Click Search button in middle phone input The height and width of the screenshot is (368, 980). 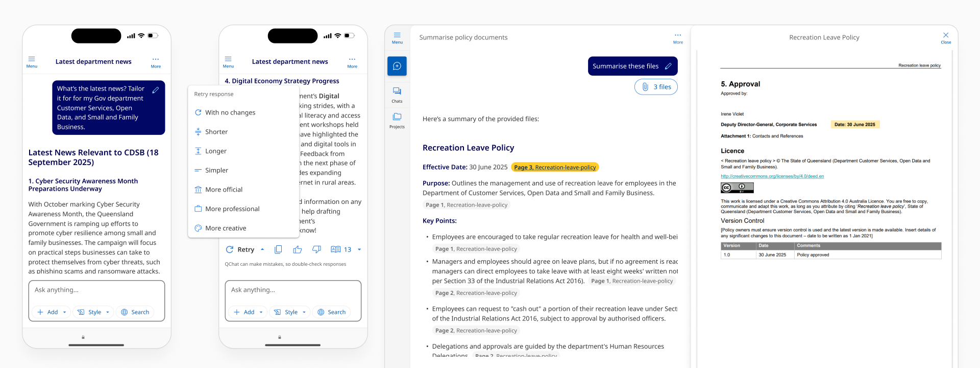tap(332, 312)
